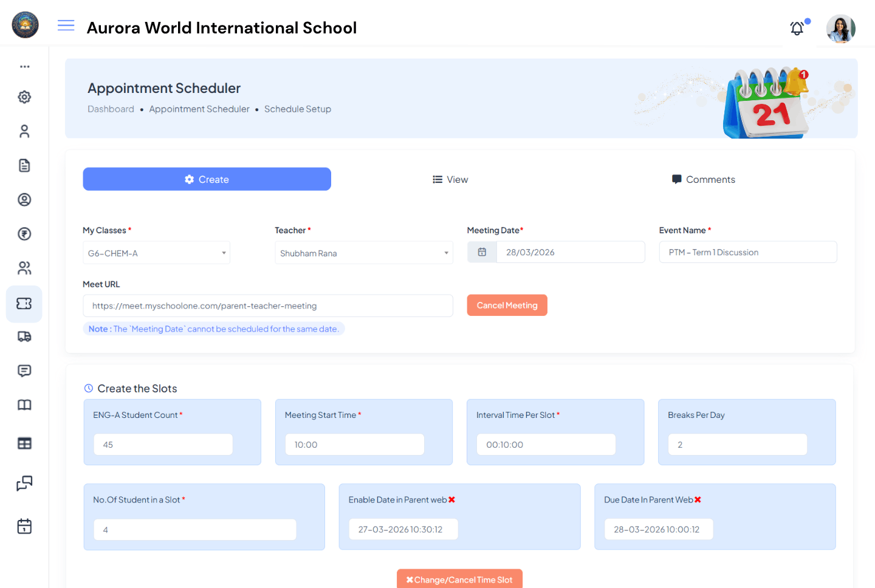This screenshot has height=588, width=875.
Task: Click the calendar icon beside Meeting Date
Action: pos(482,251)
